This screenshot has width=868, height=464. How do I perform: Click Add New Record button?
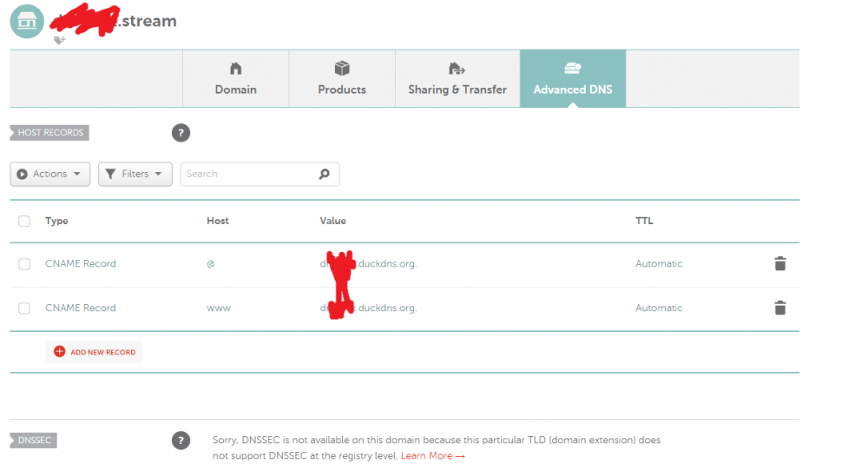coord(94,352)
